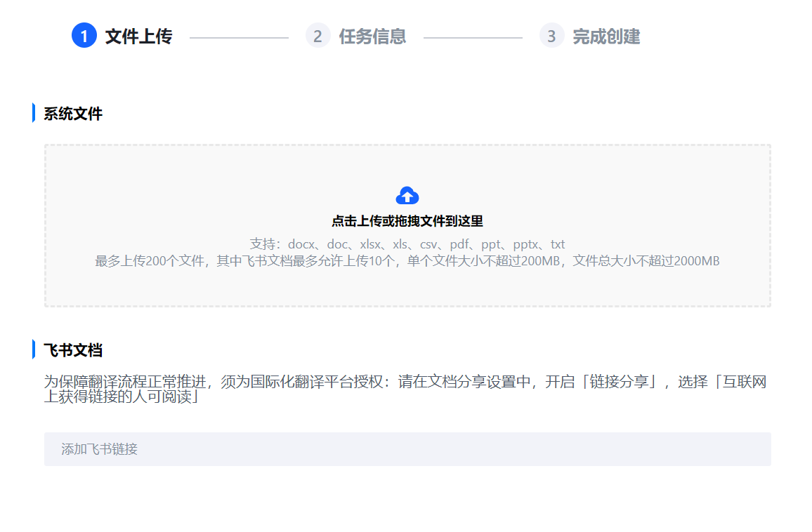The height and width of the screenshot is (532, 812).
Task: Click the blue step 1 circle
Action: pos(84,36)
